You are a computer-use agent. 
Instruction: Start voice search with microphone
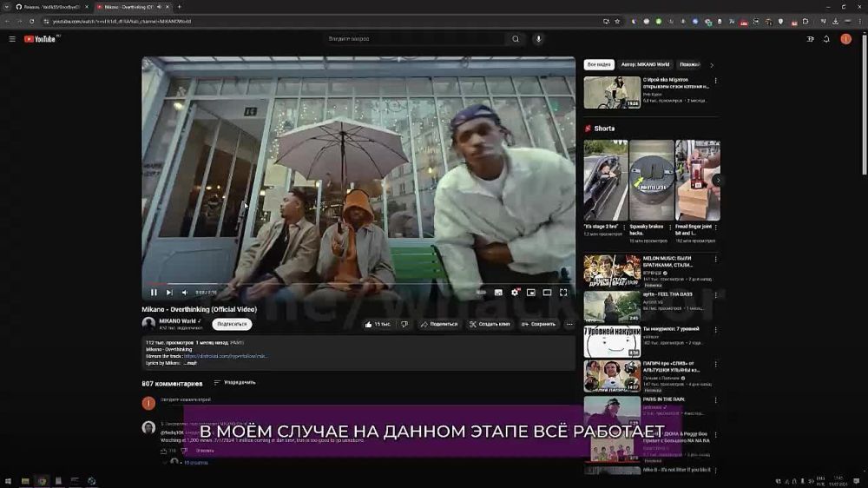538,39
